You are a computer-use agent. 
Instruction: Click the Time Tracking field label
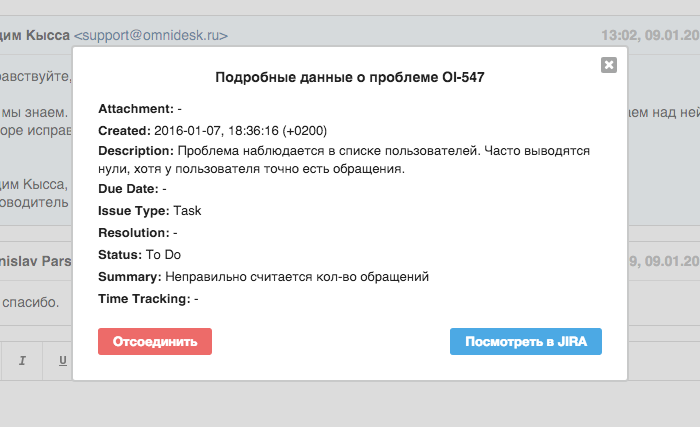pos(144,299)
